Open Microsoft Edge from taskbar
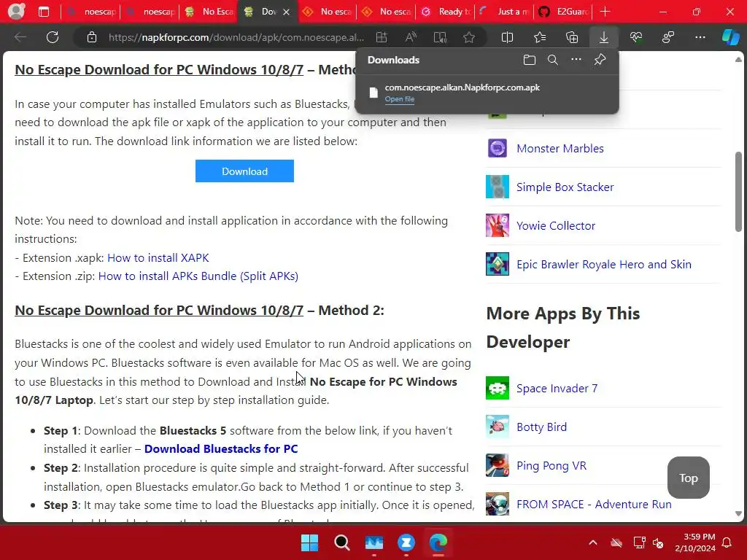 [438, 542]
